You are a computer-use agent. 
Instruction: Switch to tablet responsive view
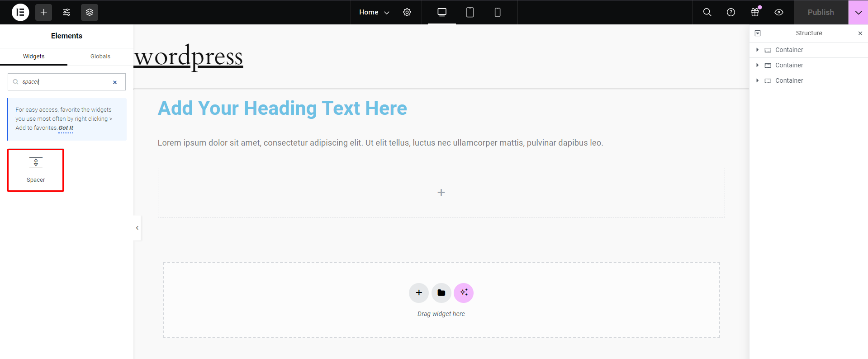470,12
